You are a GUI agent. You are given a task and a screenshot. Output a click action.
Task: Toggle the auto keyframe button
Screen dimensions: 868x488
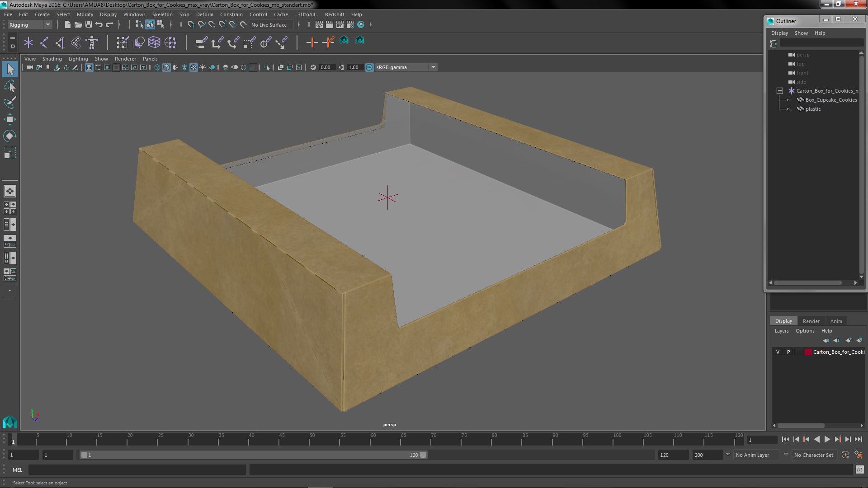[845, 455]
